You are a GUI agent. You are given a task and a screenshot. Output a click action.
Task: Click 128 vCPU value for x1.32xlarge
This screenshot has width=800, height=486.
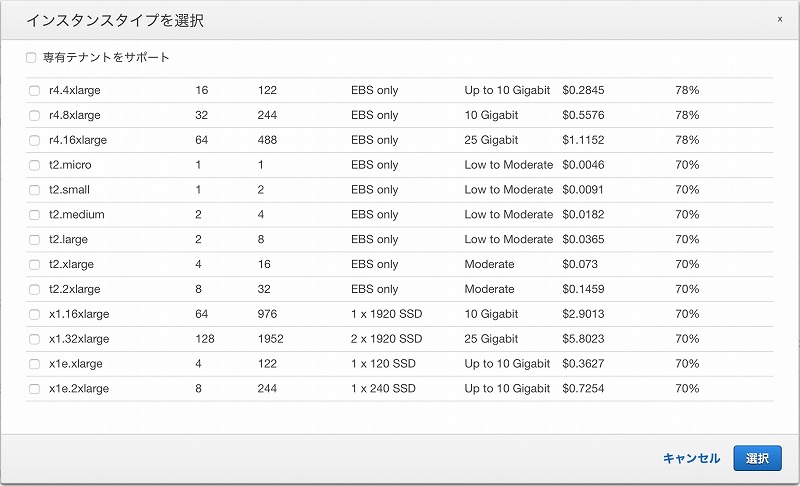[x=205, y=339]
